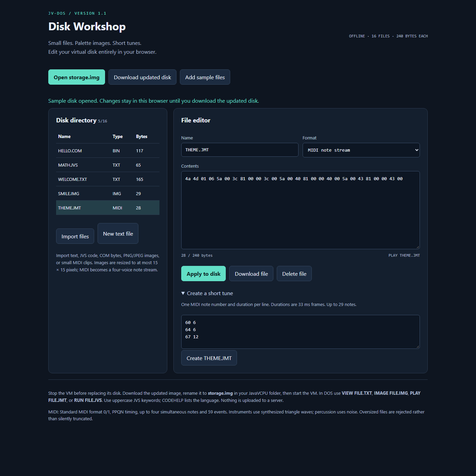Screen dimensions: 476x476
Task: Select the SMILE.IMG file row
Action: 108,193
